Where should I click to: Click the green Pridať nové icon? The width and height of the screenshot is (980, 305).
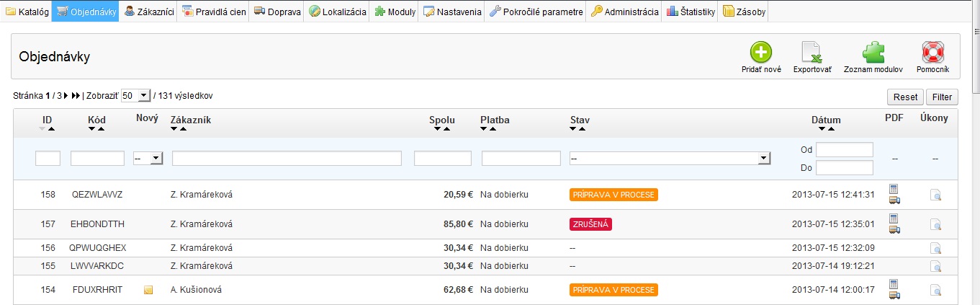pos(761,53)
